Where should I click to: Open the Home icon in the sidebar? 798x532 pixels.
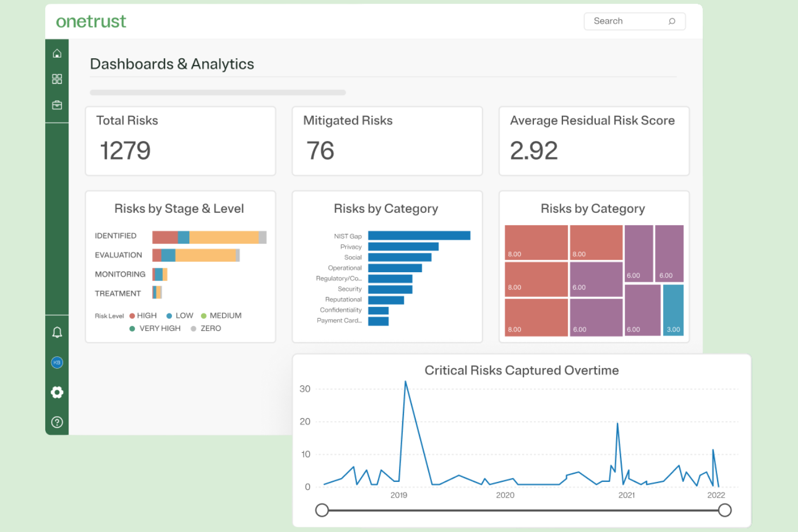(x=57, y=53)
